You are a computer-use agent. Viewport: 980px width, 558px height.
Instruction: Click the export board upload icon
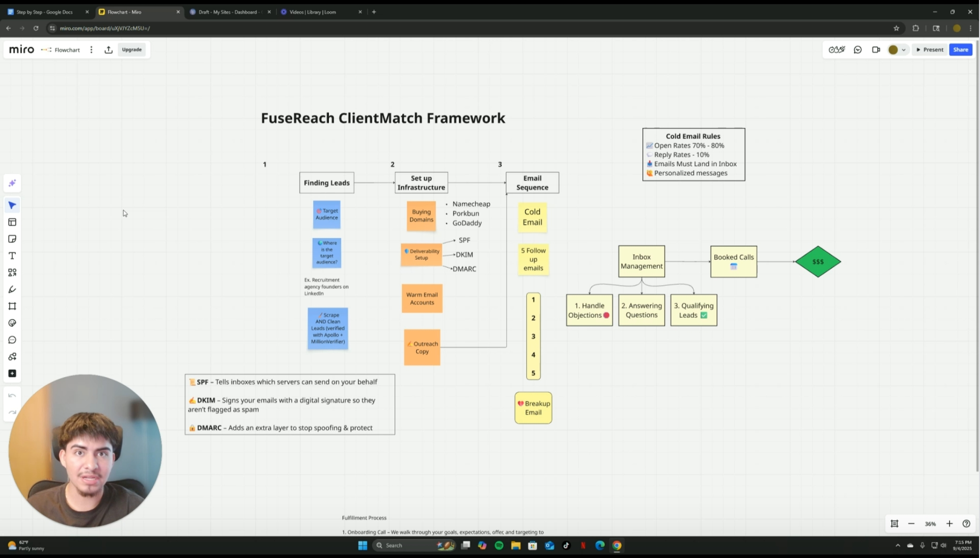(x=109, y=50)
